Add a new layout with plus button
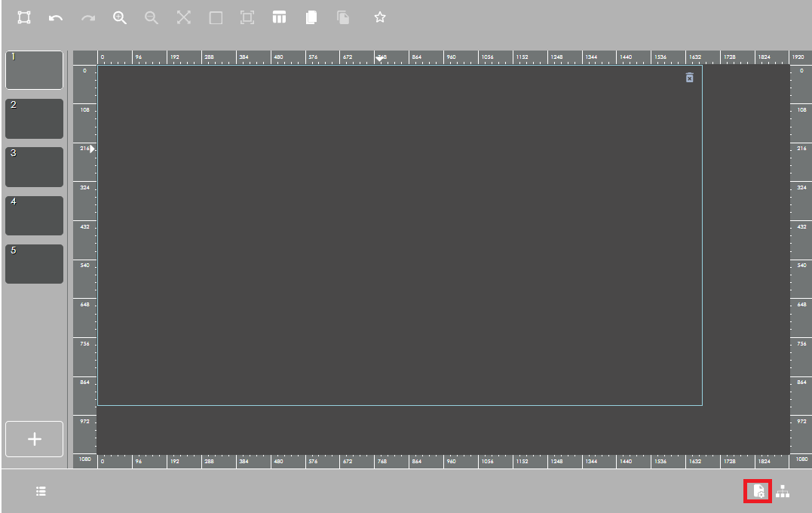 pyautogui.click(x=34, y=439)
